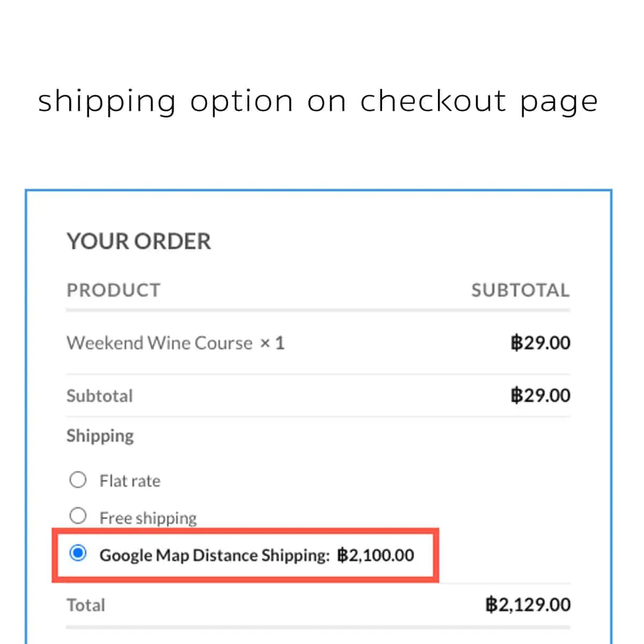This screenshot has height=644, width=644.
Task: Click the SUBTOTAL column header
Action: tap(520, 290)
